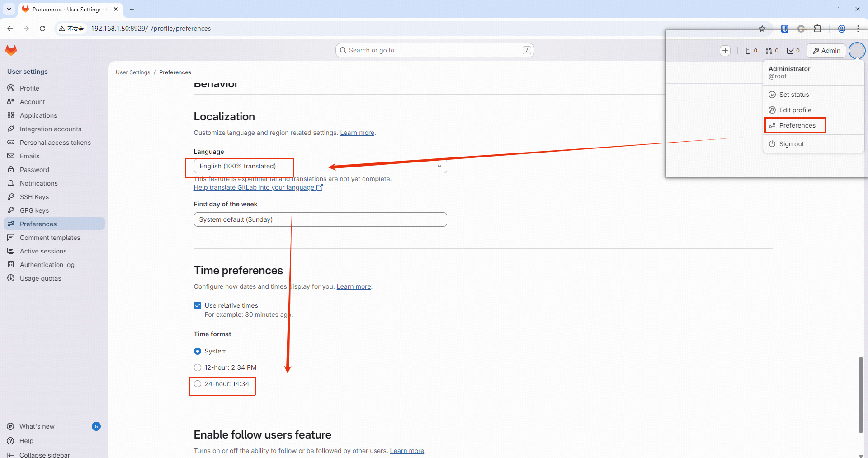This screenshot has width=868, height=458.
Task: Open Preferences in the settings sidebar
Action: point(54,224)
